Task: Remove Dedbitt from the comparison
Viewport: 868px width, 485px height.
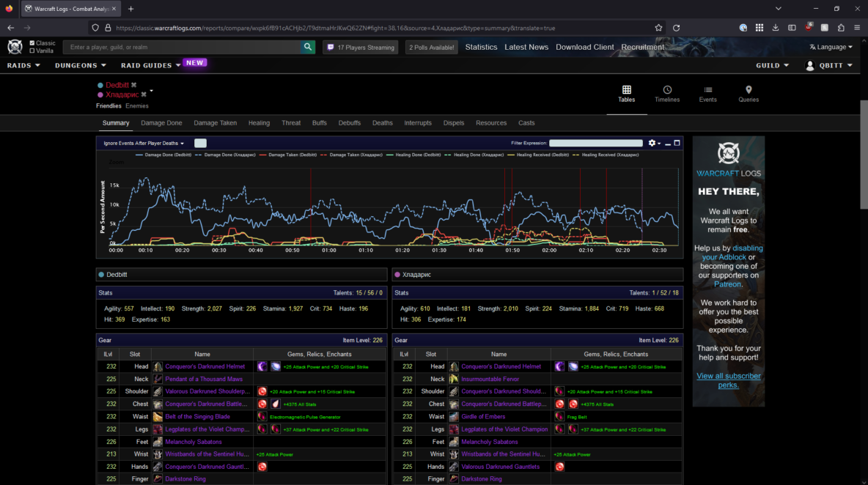Action: tap(134, 85)
